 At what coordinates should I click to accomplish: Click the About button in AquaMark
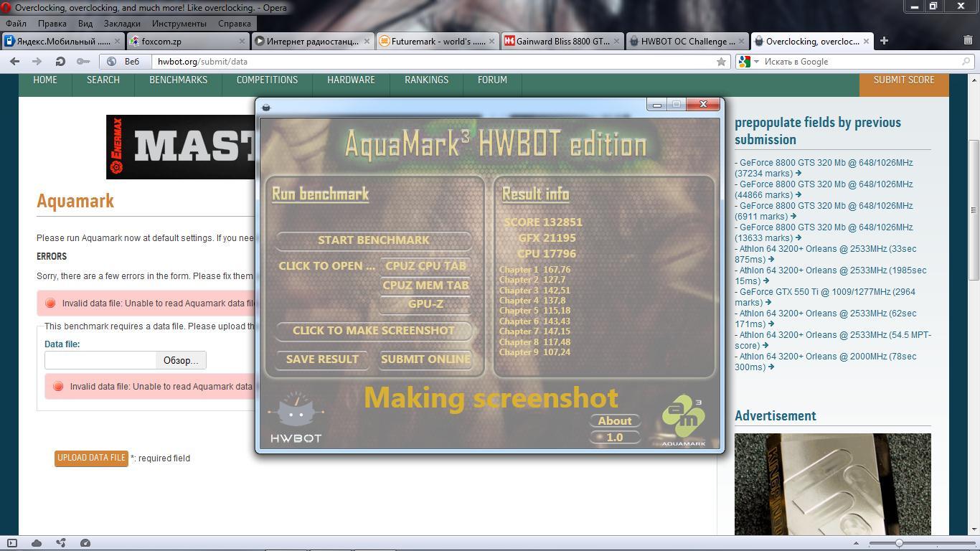[x=615, y=421]
